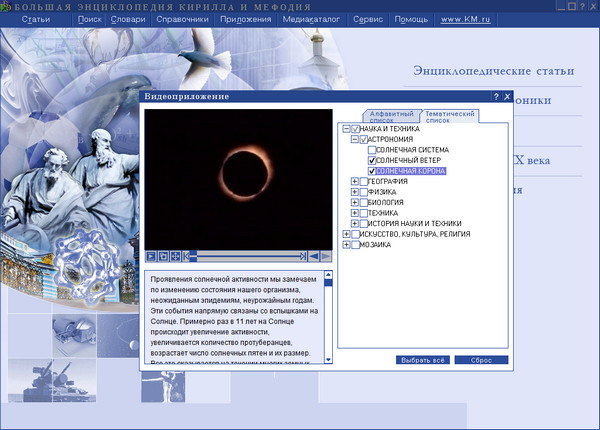
Task: Click the Сброс button
Action: [480, 360]
